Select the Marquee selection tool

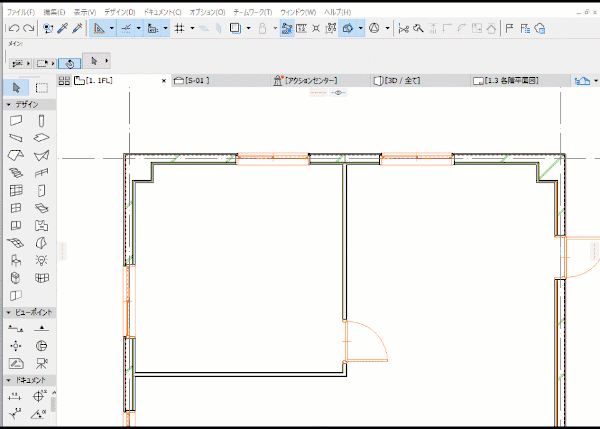42,88
